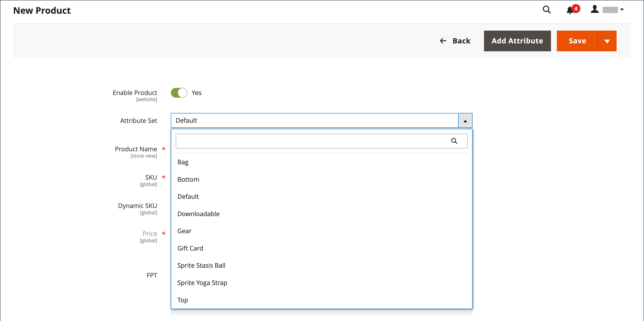Click the Back arrow icon
644x321 pixels.
coord(443,41)
